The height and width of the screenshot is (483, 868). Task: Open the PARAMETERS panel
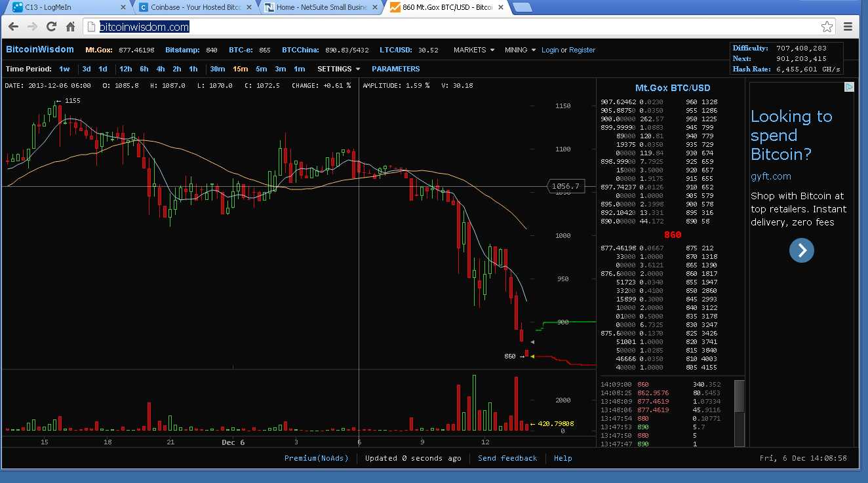[x=396, y=69]
